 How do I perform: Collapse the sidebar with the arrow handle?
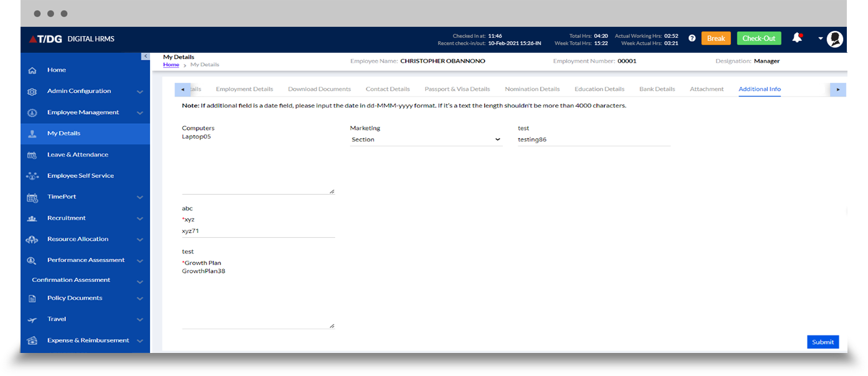click(146, 56)
